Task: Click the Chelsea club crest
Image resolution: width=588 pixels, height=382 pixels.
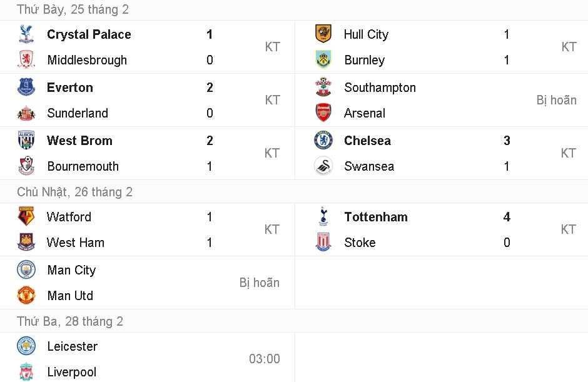Action: click(323, 141)
